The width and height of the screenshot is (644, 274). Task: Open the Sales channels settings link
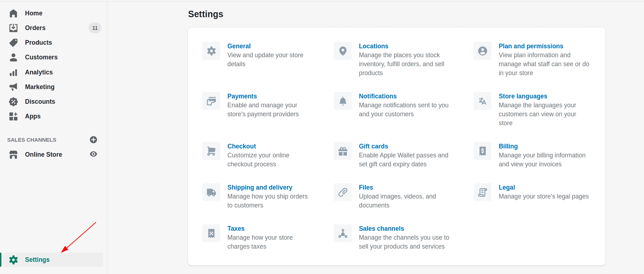tap(381, 229)
